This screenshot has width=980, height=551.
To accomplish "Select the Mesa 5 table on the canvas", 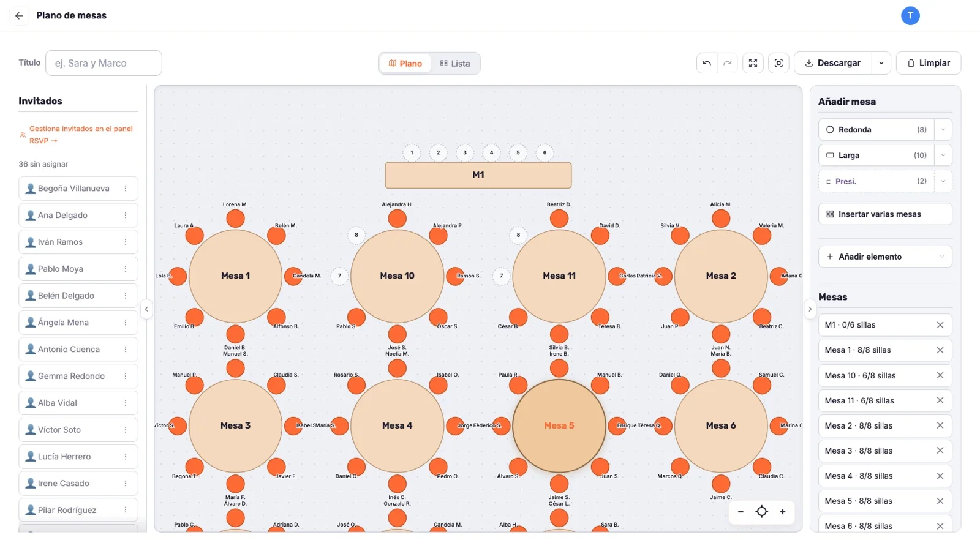I will (x=559, y=425).
